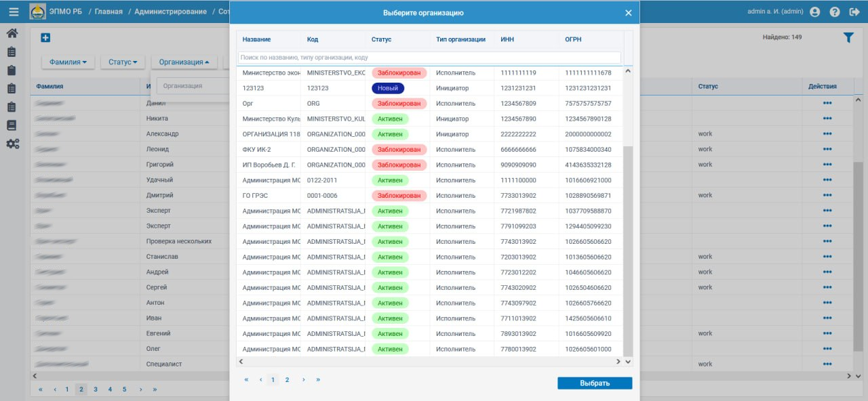Click the logout arrow icon
The width and height of the screenshot is (868, 401).
click(x=854, y=12)
